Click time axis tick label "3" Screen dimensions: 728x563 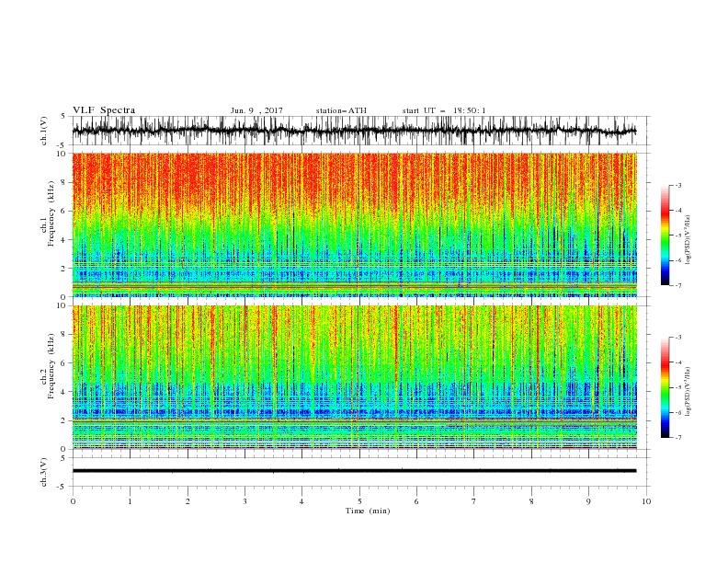(x=245, y=501)
